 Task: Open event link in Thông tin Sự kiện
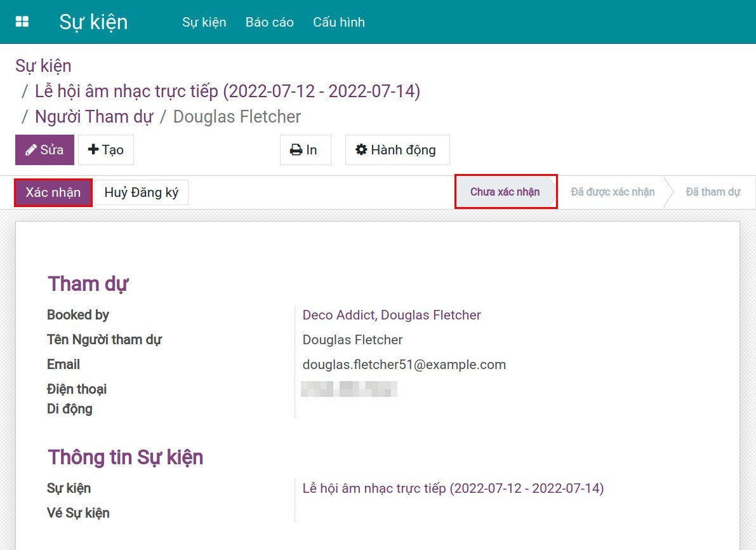453,488
